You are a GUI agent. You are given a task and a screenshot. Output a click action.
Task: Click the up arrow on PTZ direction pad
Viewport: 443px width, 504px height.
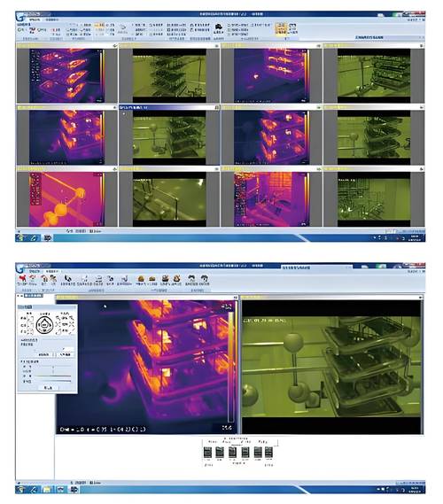tap(44, 320)
